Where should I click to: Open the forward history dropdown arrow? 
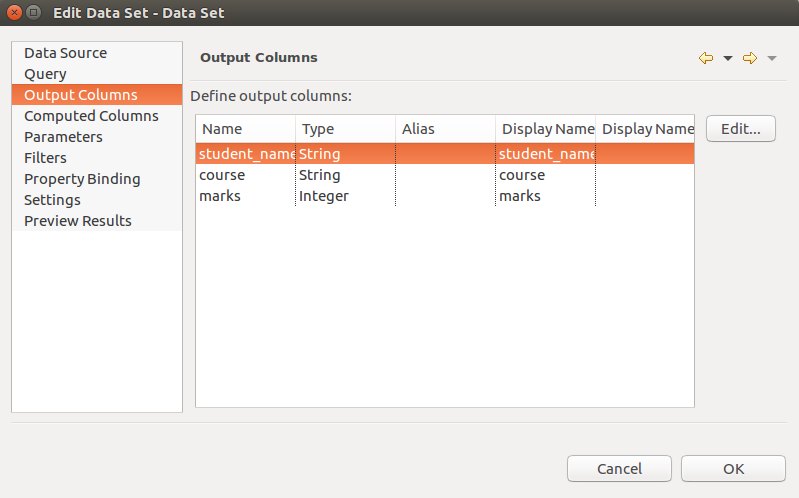coord(772,58)
